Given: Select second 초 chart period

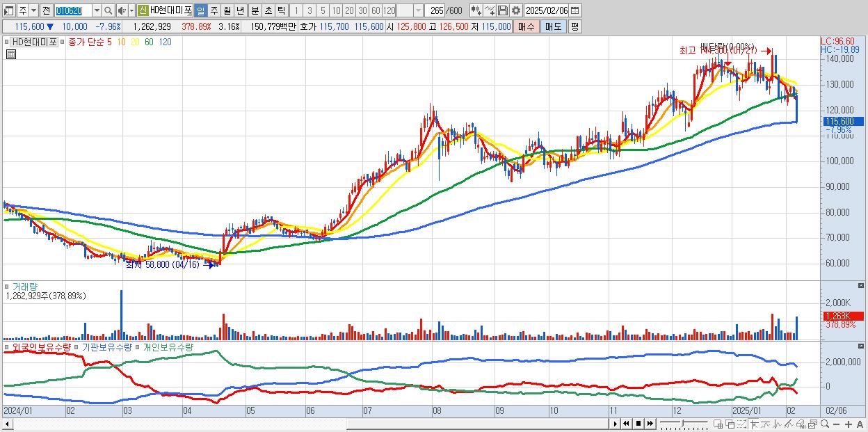Looking at the screenshot, I should click(268, 10).
